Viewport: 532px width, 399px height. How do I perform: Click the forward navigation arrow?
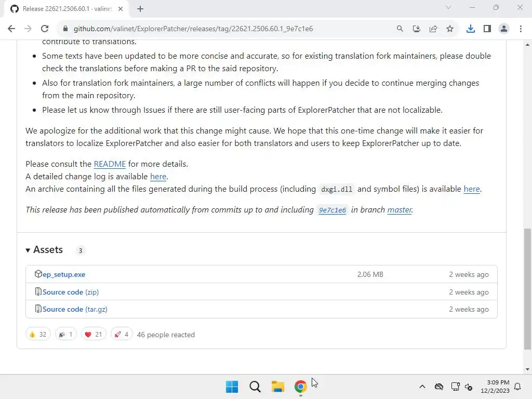(x=28, y=29)
